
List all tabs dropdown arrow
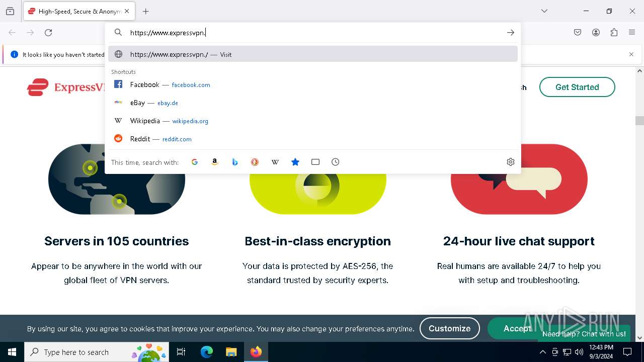pos(544,11)
